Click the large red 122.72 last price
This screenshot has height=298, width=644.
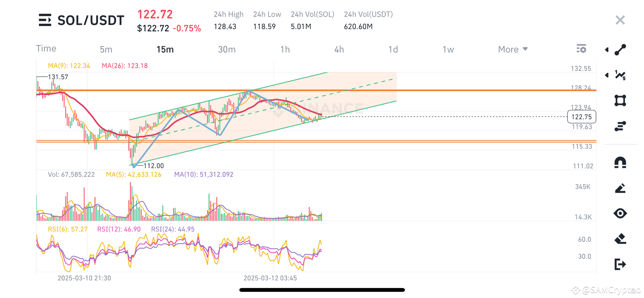tap(155, 14)
